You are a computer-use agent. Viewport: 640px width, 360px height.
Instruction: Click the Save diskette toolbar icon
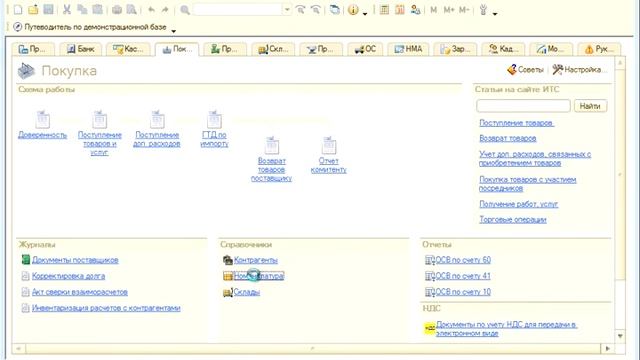48,9
